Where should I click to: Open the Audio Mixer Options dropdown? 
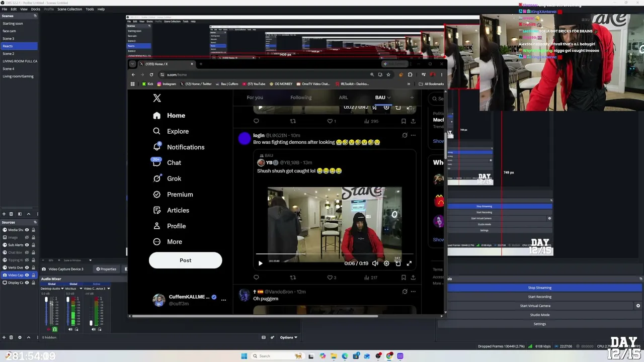tap(288, 337)
